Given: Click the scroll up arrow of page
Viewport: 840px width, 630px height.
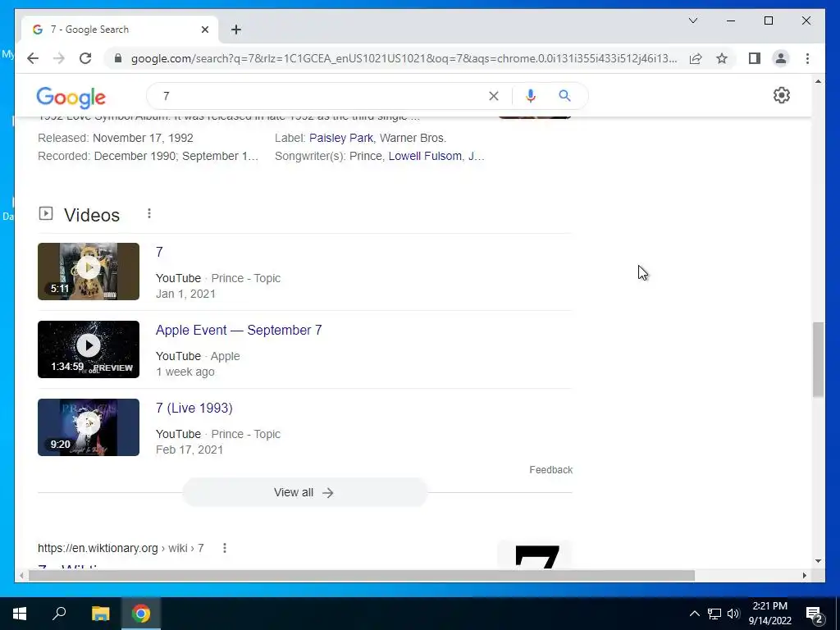Looking at the screenshot, I should [x=818, y=81].
